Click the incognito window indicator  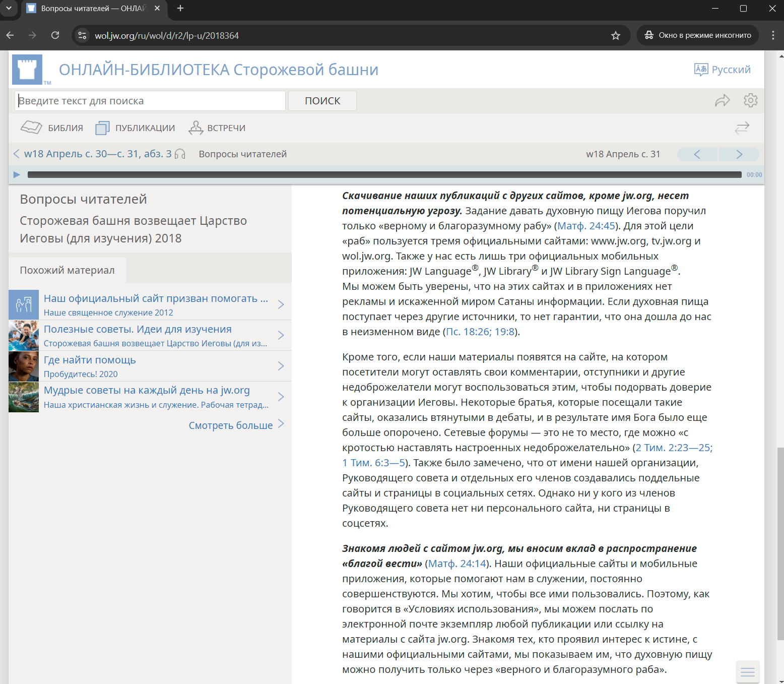pyautogui.click(x=698, y=35)
